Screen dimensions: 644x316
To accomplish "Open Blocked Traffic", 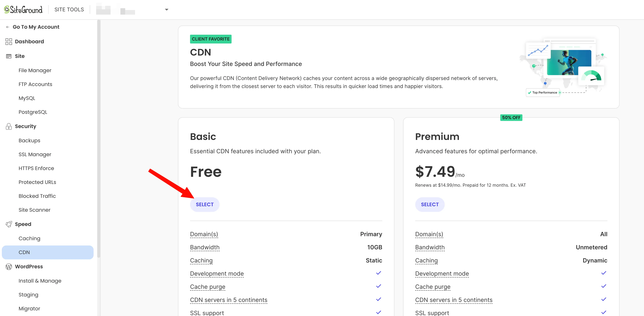I will [x=37, y=196].
